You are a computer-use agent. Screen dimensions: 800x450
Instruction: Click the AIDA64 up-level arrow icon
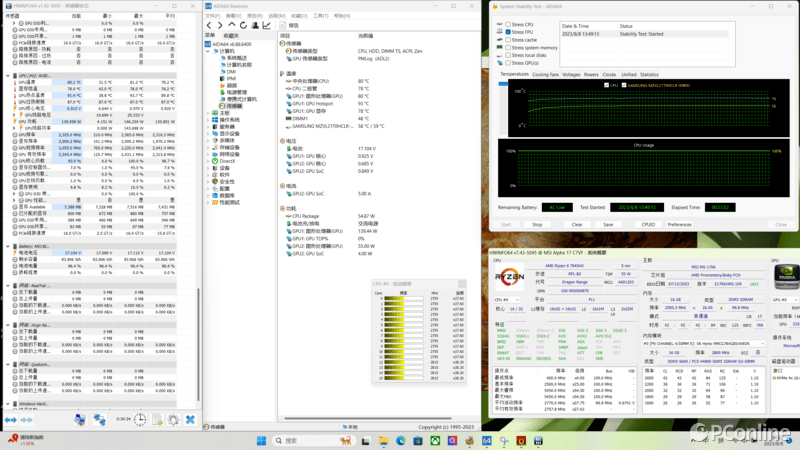click(232, 25)
